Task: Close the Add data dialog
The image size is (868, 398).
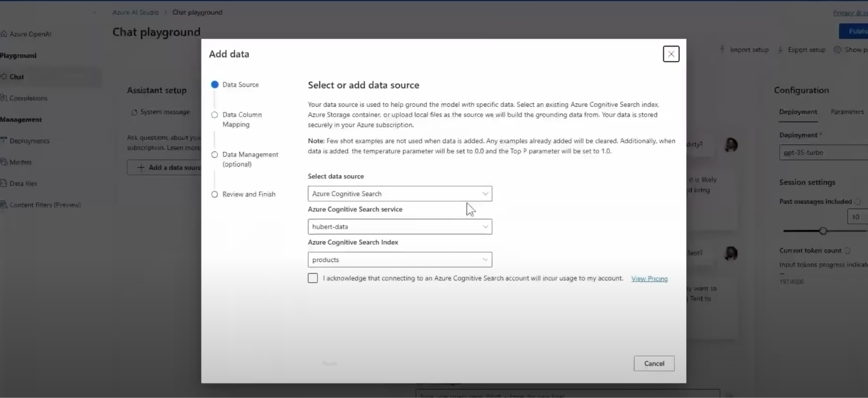Action: point(671,54)
